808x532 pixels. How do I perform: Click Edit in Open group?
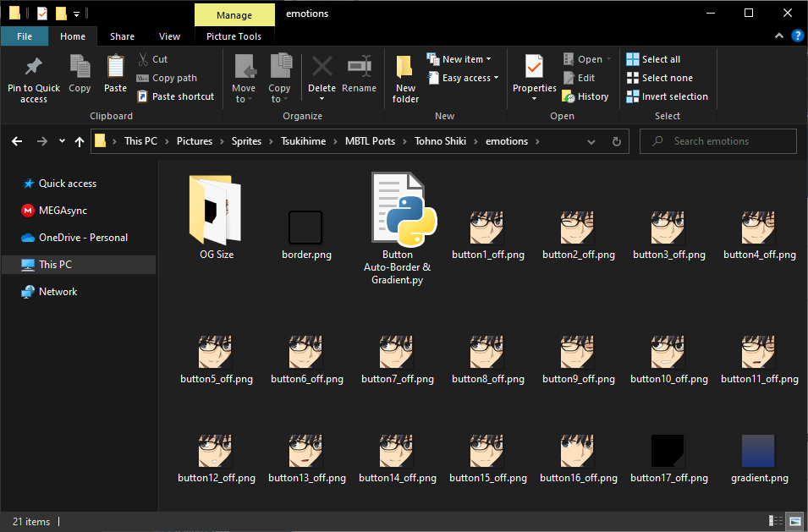(580, 78)
